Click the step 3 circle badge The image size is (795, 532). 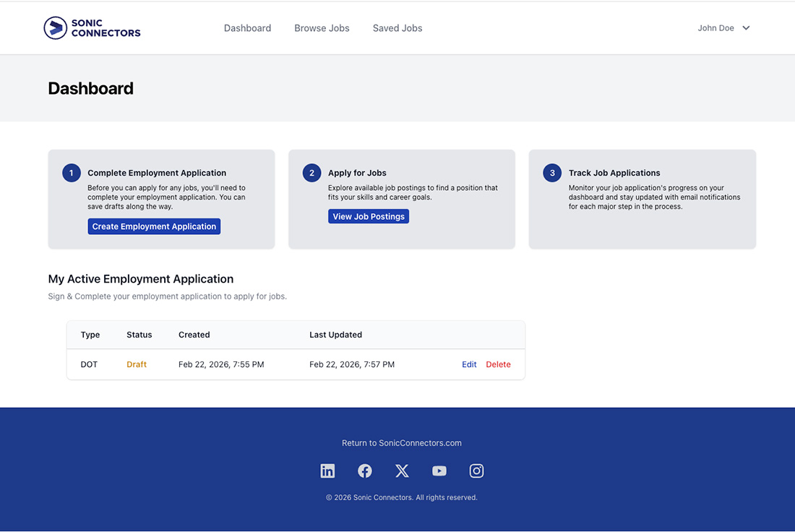[552, 173]
